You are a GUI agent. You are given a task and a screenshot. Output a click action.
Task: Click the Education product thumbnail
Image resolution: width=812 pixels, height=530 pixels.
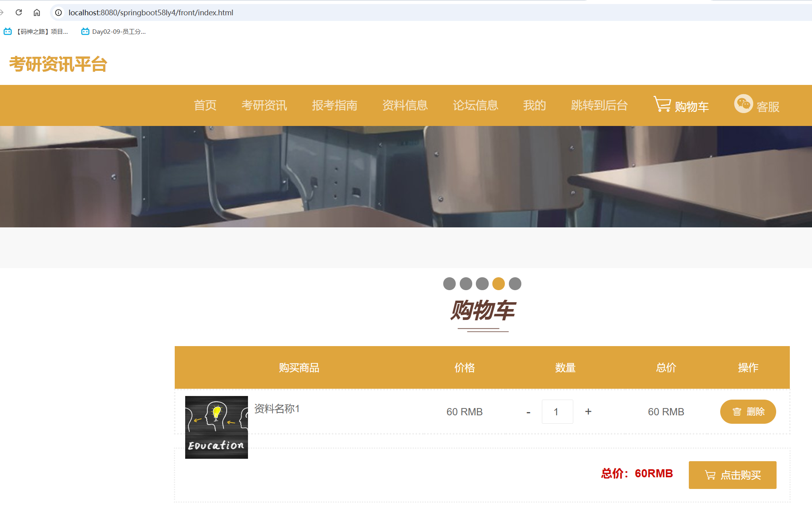pyautogui.click(x=217, y=427)
